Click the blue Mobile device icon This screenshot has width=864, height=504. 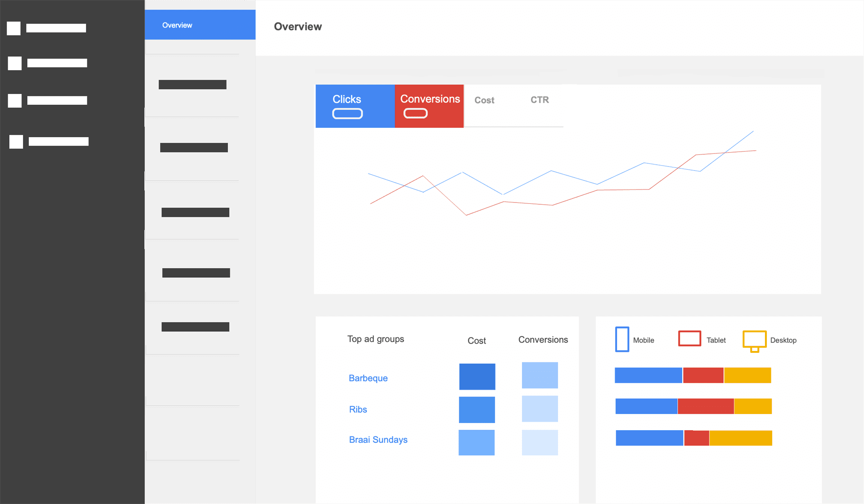(x=622, y=339)
